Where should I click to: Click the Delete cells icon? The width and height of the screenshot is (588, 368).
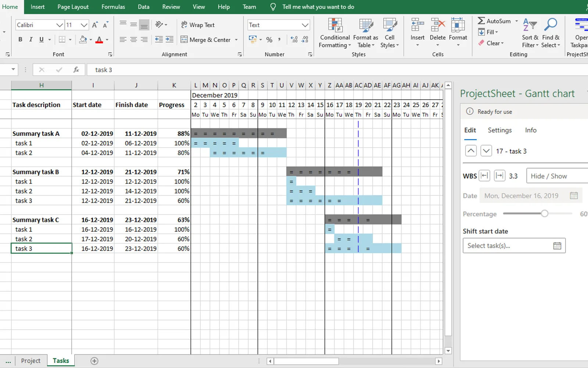pyautogui.click(x=437, y=25)
